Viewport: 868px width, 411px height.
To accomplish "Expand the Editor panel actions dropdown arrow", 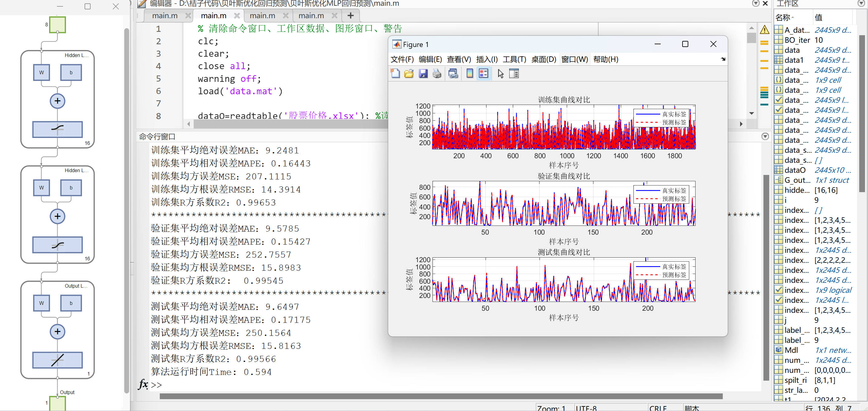I will tap(756, 3).
